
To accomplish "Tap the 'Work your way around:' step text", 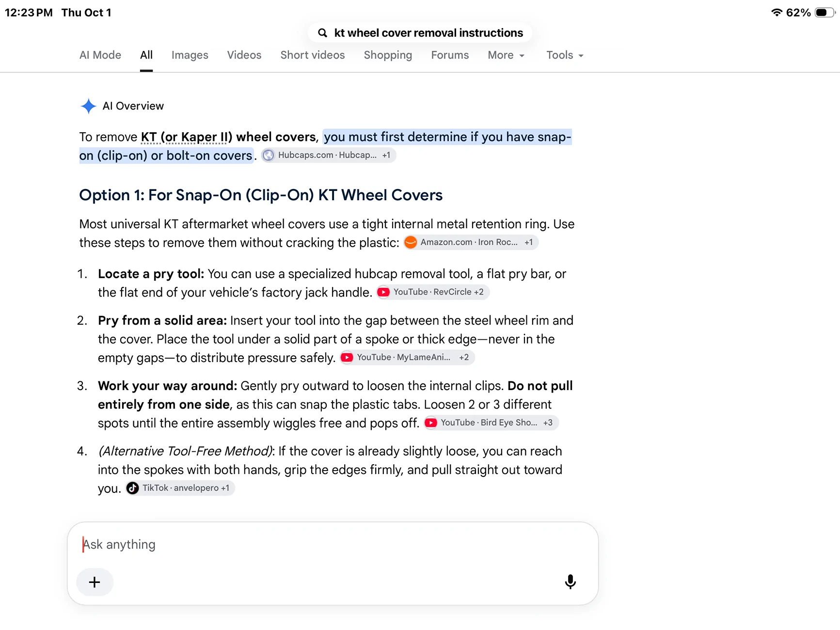I will click(x=168, y=386).
